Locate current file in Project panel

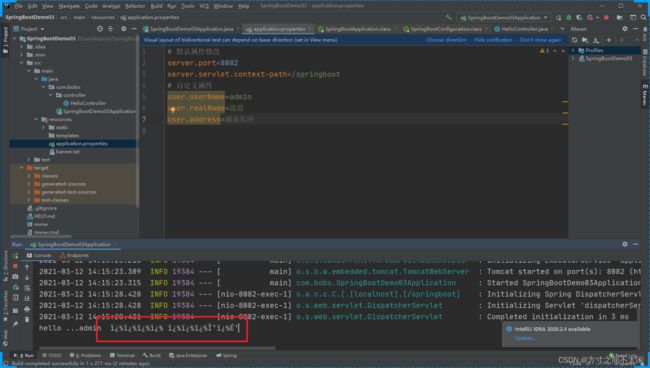tap(99, 29)
